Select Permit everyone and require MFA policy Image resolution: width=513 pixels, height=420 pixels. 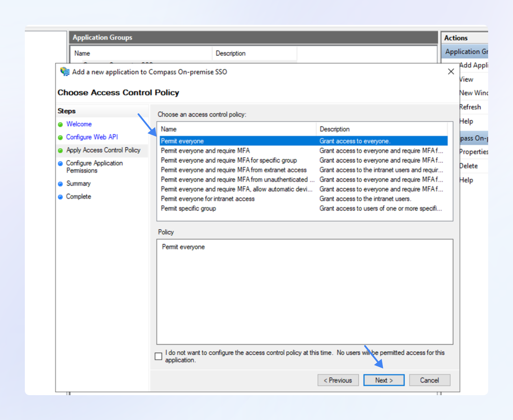[205, 151]
